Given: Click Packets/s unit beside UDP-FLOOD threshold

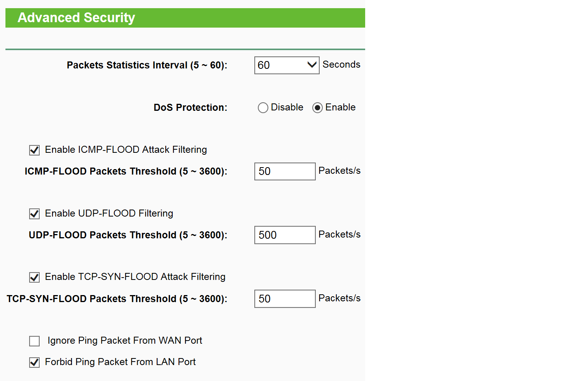Looking at the screenshot, I should (x=339, y=234).
